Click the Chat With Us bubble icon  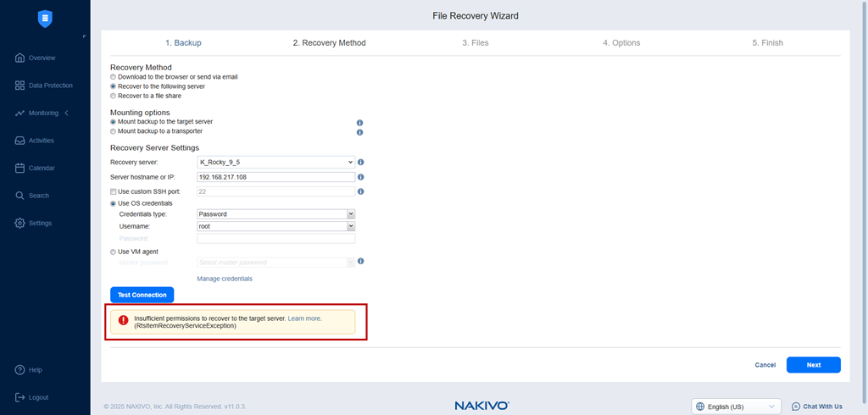(x=796, y=407)
